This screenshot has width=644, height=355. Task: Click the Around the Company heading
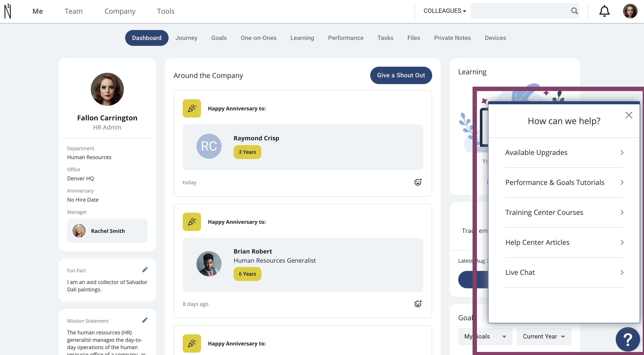[208, 75]
